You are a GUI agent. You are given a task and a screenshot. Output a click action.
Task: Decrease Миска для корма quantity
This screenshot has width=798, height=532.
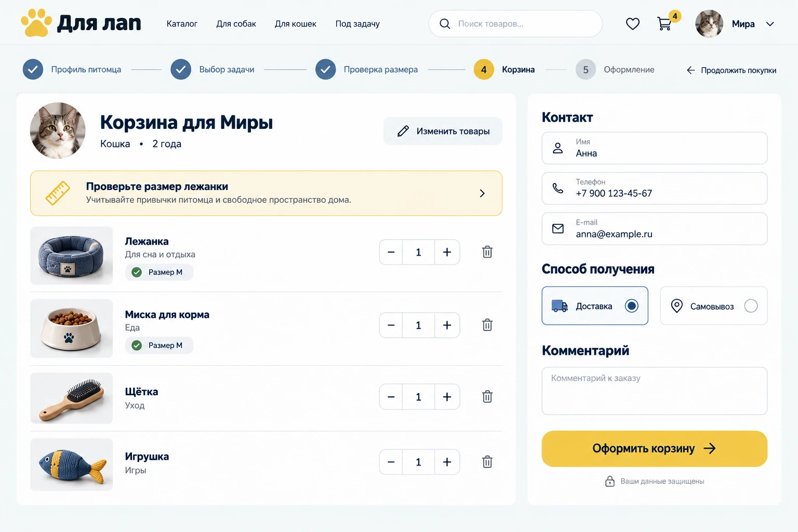pyautogui.click(x=391, y=325)
